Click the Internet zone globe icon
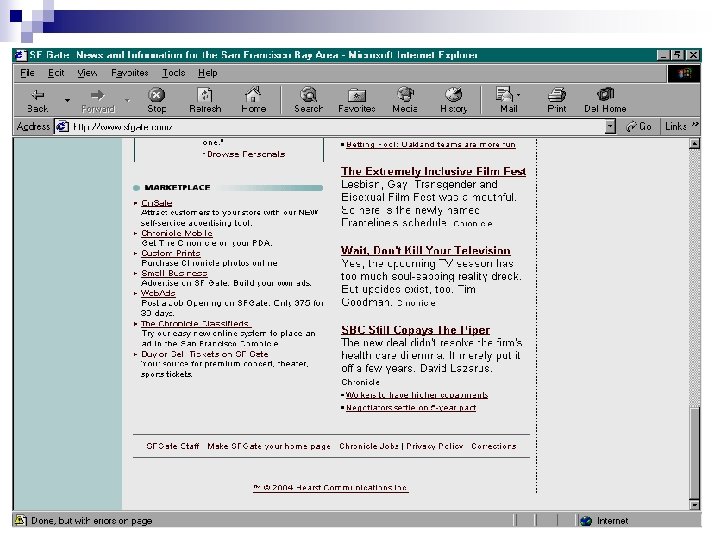The width and height of the screenshot is (720, 540). coord(586,521)
